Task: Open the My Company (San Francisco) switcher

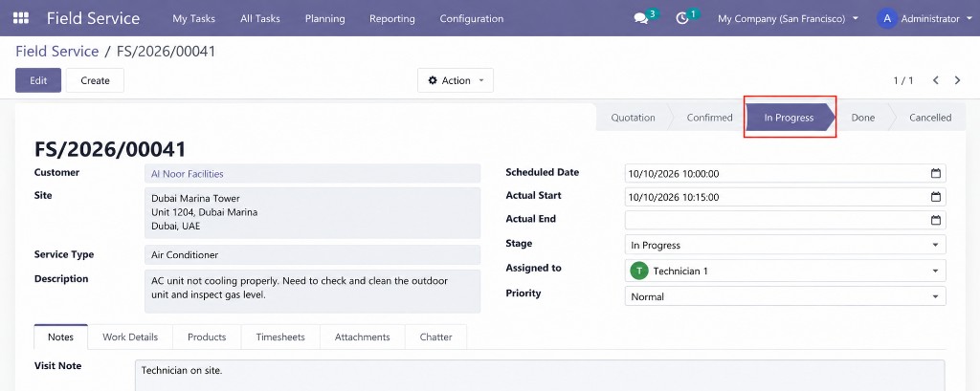Action: [x=789, y=19]
